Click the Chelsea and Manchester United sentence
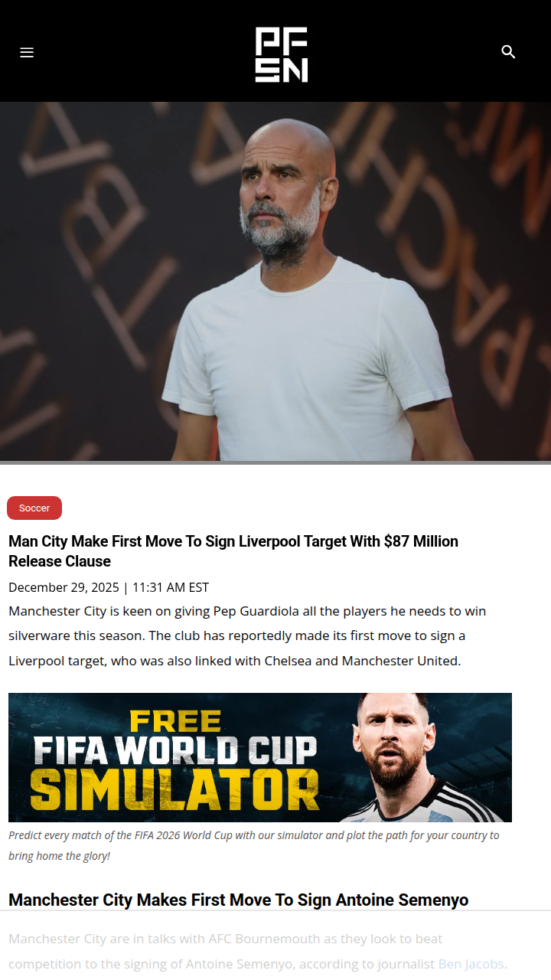551x980 pixels. point(285,660)
